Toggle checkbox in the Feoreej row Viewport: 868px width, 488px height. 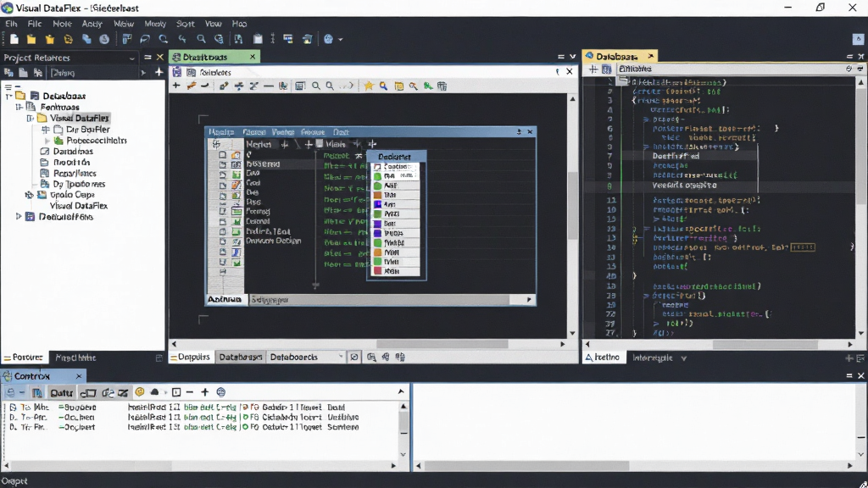[x=223, y=211]
